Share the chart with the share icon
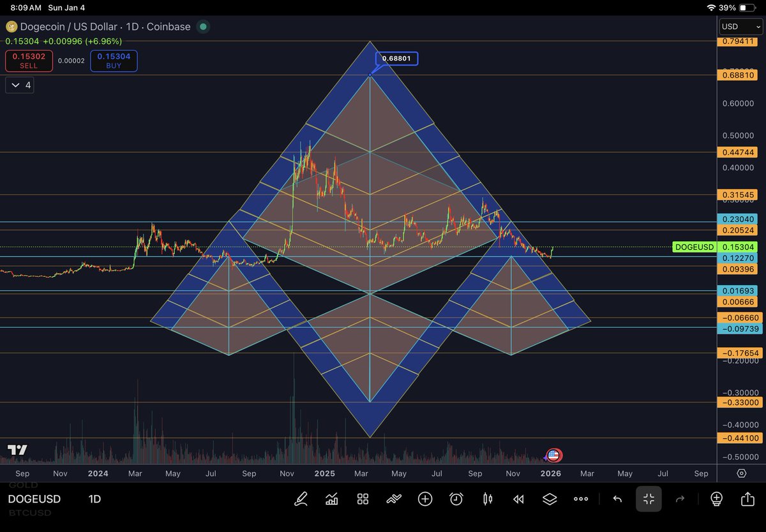Viewport: 766px width, 532px height. click(747, 499)
